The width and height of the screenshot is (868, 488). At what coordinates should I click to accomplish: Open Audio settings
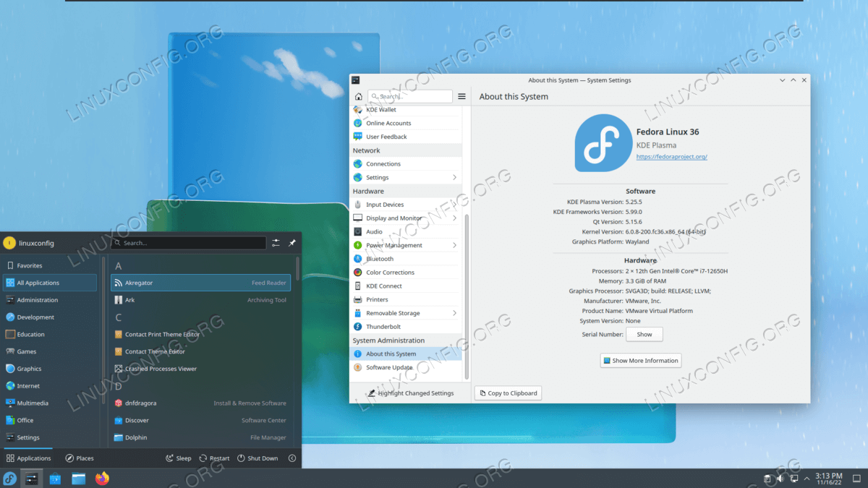pos(406,231)
